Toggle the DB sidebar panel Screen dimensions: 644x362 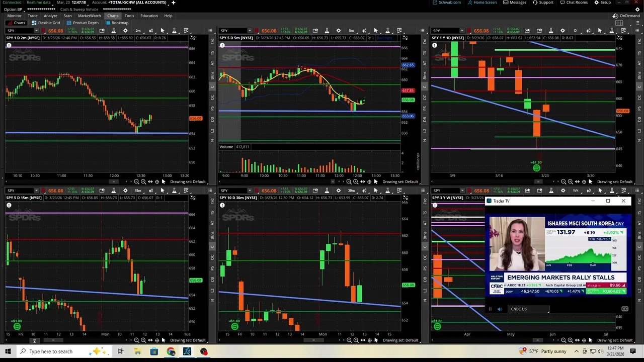[212, 119]
